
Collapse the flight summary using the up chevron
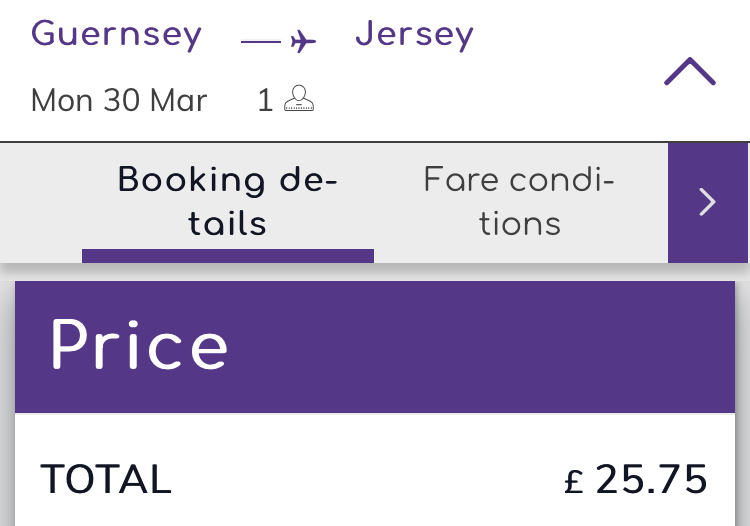click(690, 72)
